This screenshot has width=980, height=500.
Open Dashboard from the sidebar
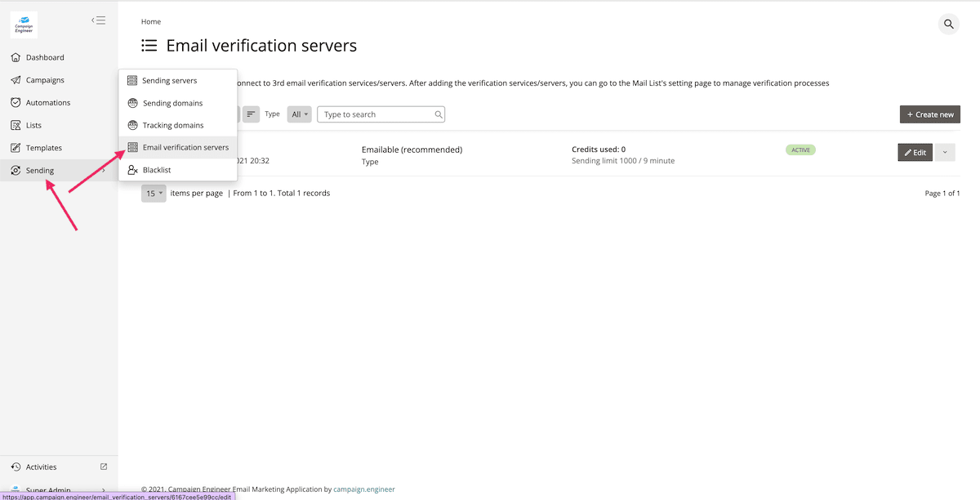45,57
